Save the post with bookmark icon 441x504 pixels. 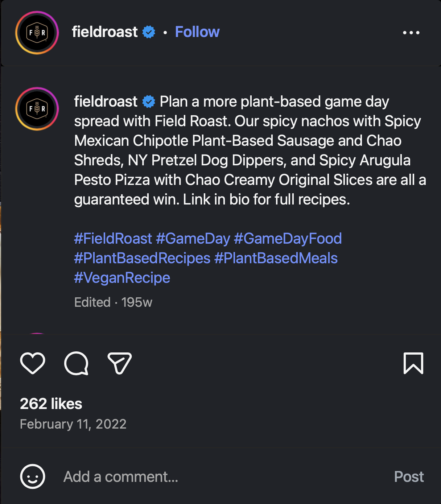(413, 363)
